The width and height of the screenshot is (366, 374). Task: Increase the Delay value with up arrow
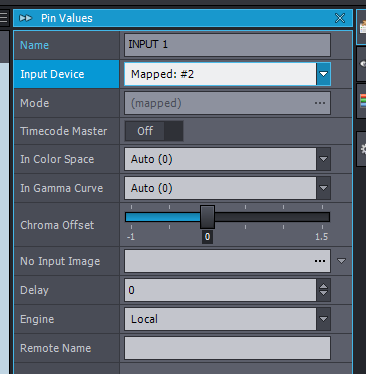(323, 286)
